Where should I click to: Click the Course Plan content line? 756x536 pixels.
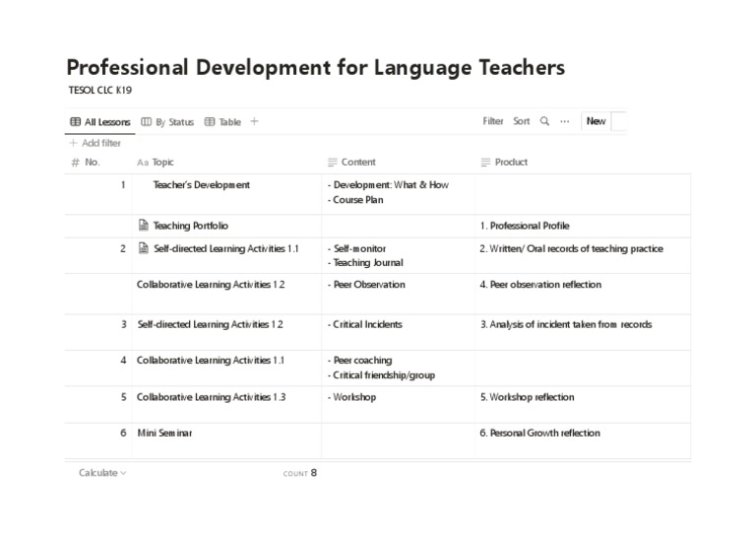click(x=355, y=200)
